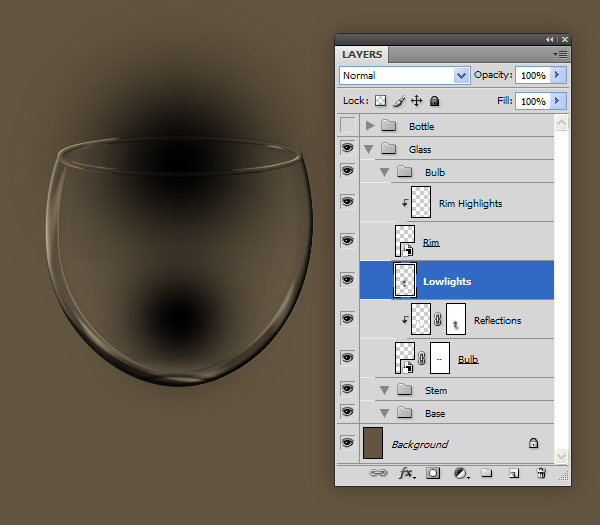This screenshot has width=600, height=525.
Task: Click lock all padlock icon
Action: coord(434,101)
